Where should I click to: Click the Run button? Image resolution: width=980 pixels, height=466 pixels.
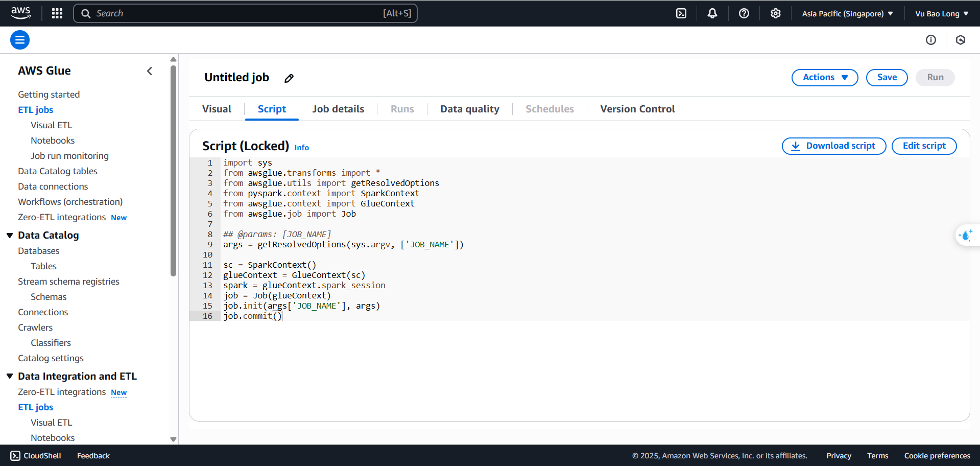click(935, 78)
